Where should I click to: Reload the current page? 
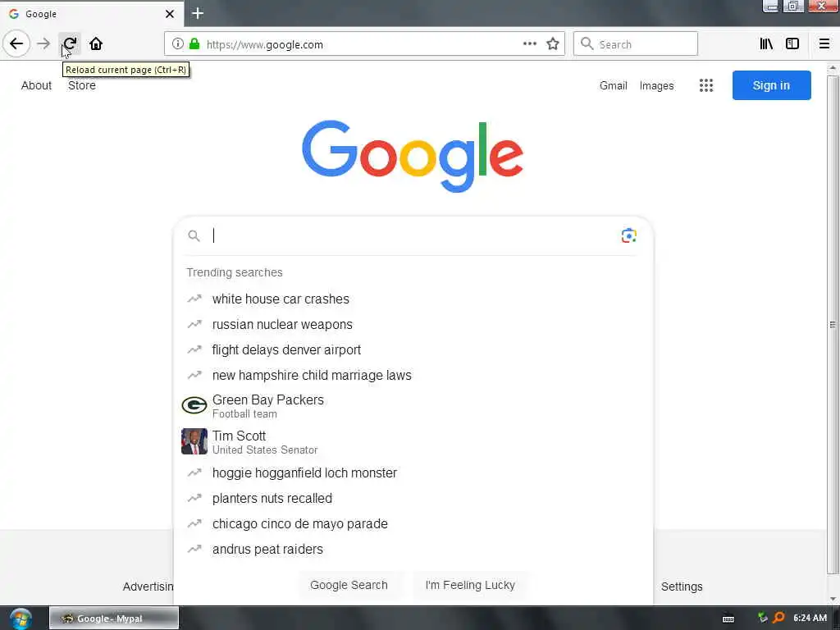coord(70,44)
